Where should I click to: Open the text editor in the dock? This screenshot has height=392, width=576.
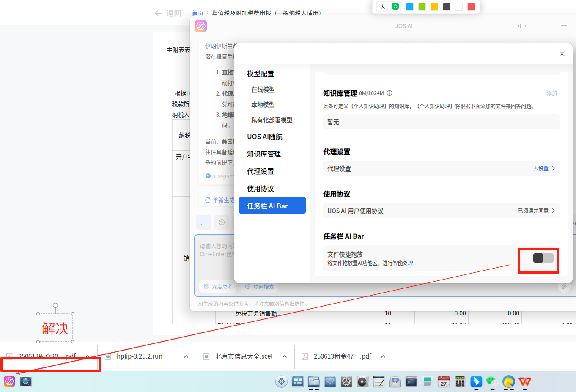379,381
